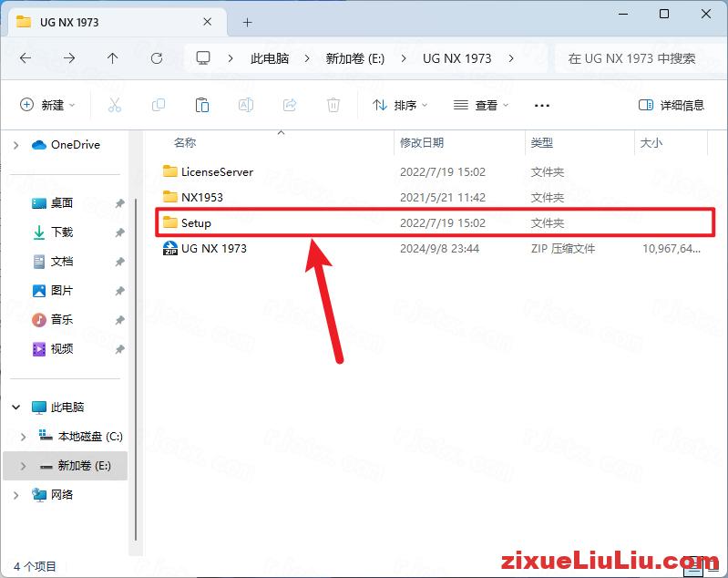Viewport: 728px width, 578px height.
Task: Refresh the current folder view
Action: (157, 58)
